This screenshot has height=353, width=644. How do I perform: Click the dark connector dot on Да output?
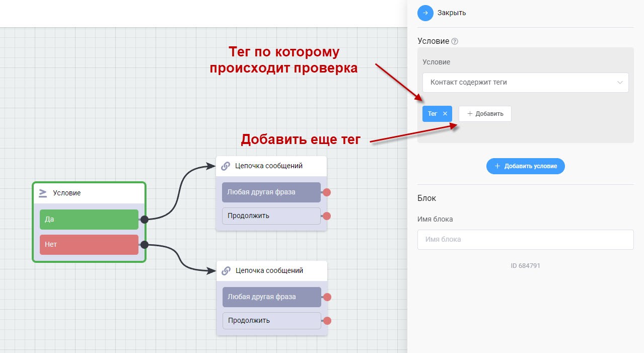pyautogui.click(x=144, y=220)
